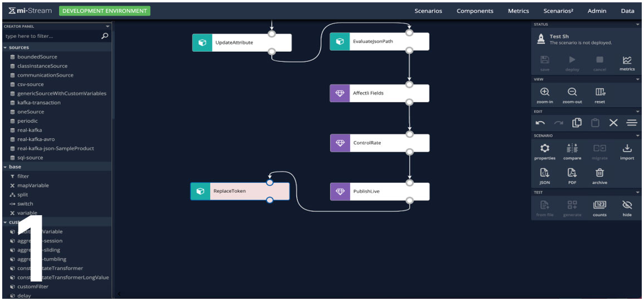Archive the scenario with trash icon
This screenshot has height=301, width=644.
coord(599,173)
